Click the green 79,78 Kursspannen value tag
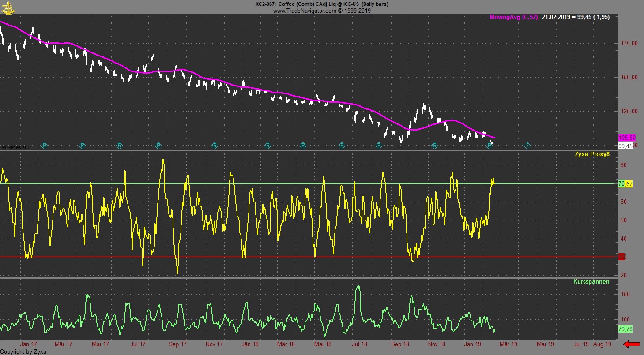 click(625, 329)
